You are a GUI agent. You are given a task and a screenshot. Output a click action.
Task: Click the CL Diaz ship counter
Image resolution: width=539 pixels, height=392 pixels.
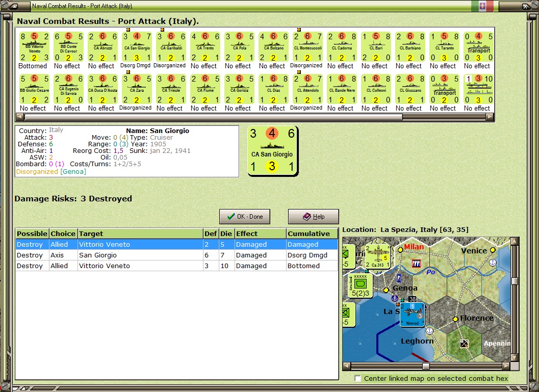coord(273,89)
